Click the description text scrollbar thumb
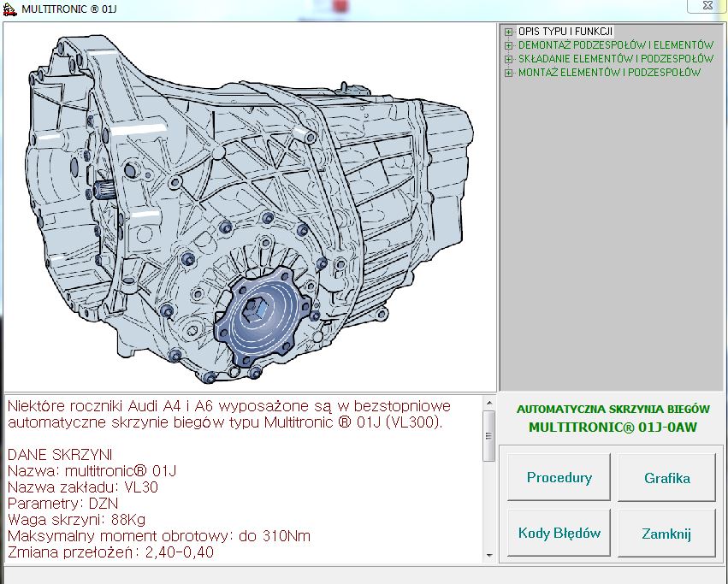The width and height of the screenshot is (728, 584). pyautogui.click(x=488, y=436)
